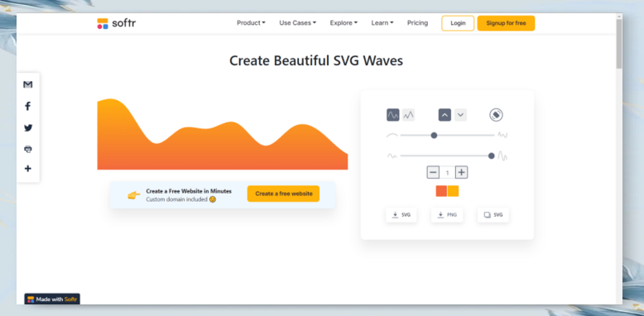Viewport: 644px width, 316px height.
Task: Click the Softr logo
Action: (x=116, y=23)
